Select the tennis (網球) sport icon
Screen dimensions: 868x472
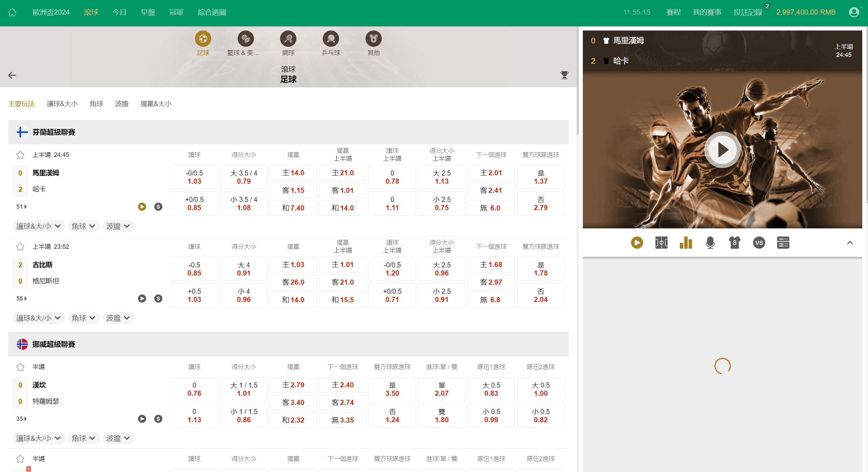[288, 39]
